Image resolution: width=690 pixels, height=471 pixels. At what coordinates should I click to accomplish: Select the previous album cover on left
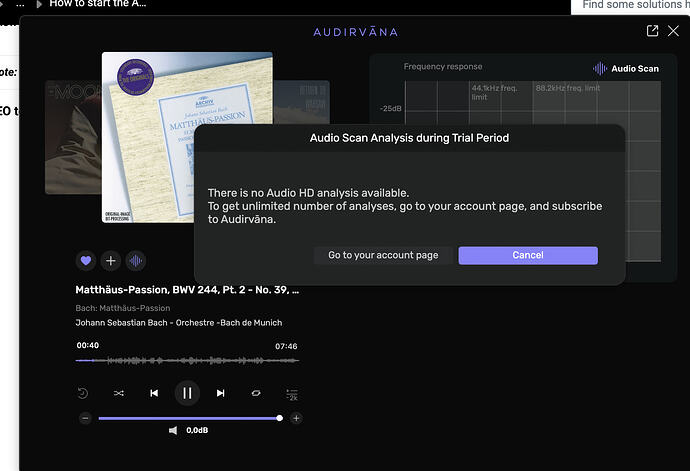pos(73,137)
